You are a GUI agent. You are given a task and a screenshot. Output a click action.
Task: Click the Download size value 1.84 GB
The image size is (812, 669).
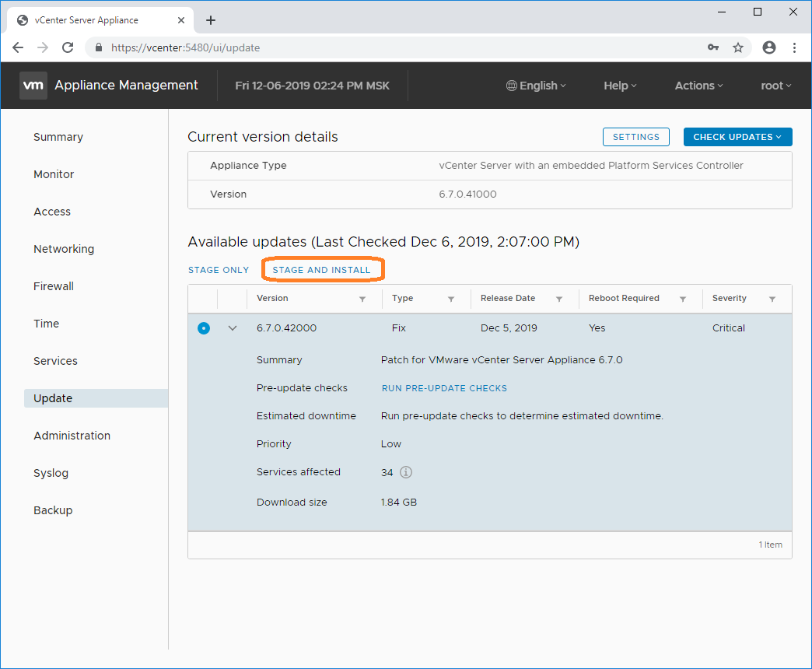(399, 503)
